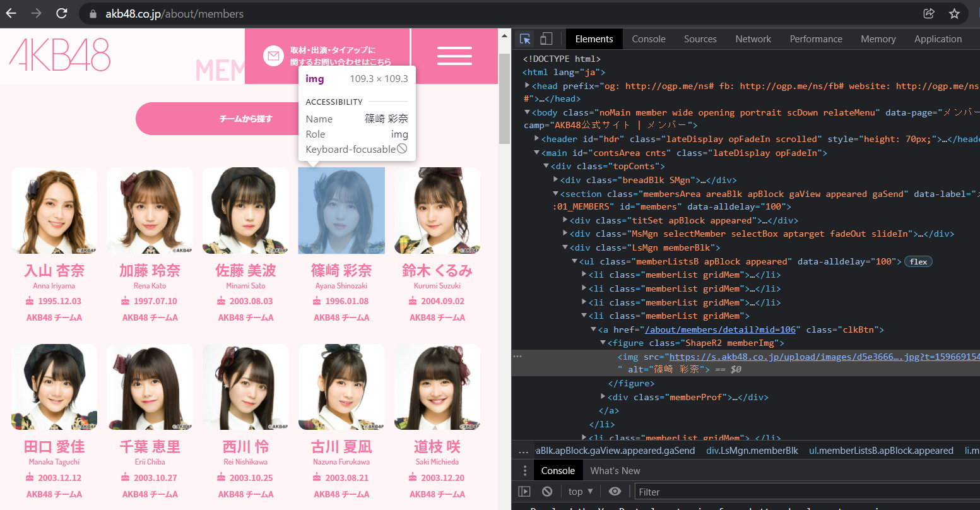Viewport: 980px width, 510px height.
Task: Open the Sources tab in DevTools
Action: click(x=700, y=39)
